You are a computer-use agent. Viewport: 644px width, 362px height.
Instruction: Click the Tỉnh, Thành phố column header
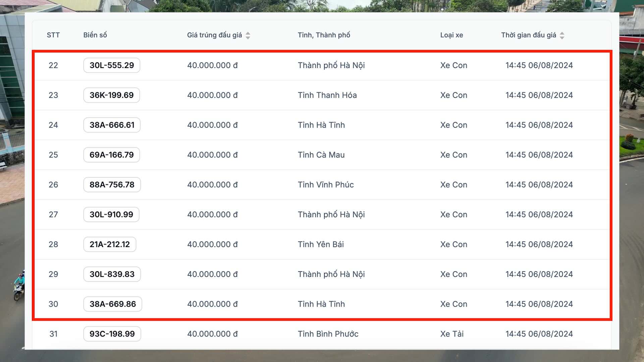[324, 35]
